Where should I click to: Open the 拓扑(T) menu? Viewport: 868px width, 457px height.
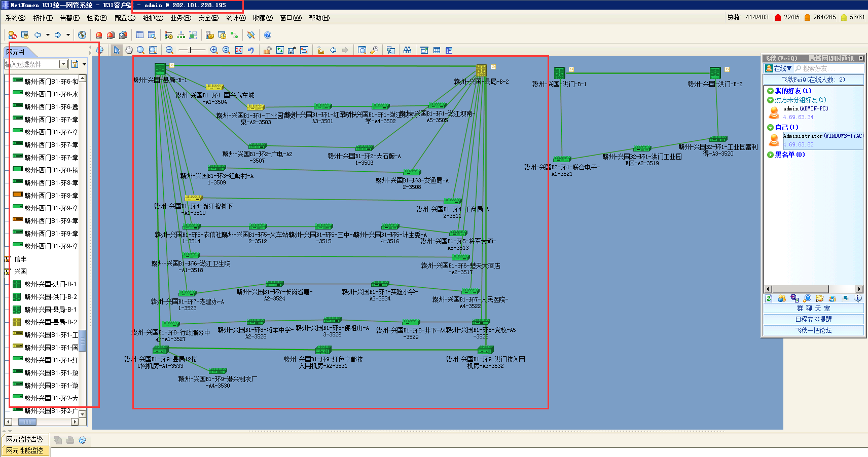43,18
